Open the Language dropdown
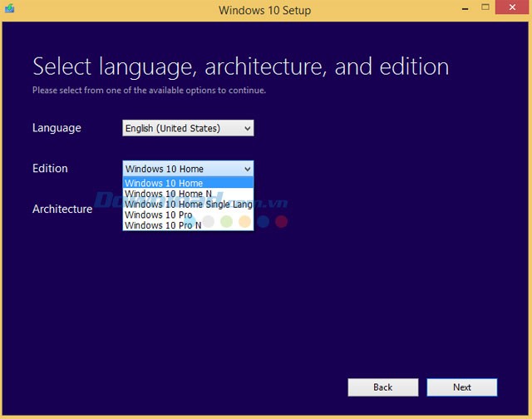The image size is (532, 419). (x=188, y=128)
